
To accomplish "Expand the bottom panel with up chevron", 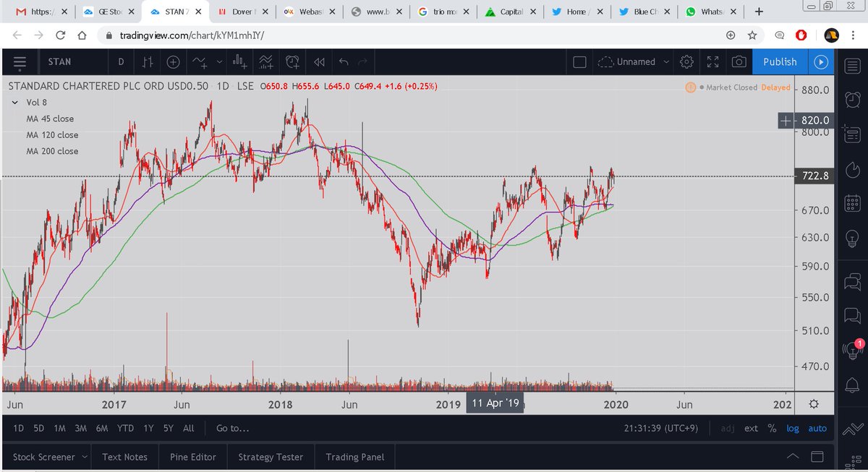I will [x=793, y=457].
